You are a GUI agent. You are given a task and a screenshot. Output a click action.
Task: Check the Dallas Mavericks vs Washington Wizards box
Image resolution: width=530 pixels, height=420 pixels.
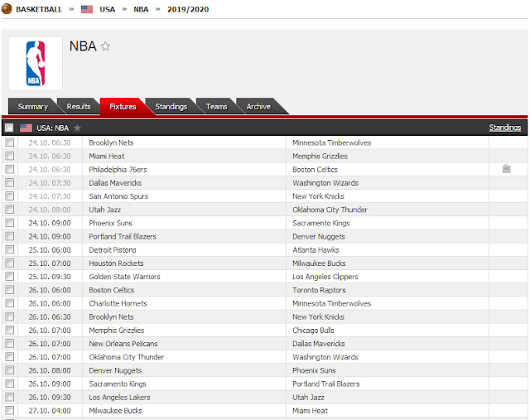(9, 182)
